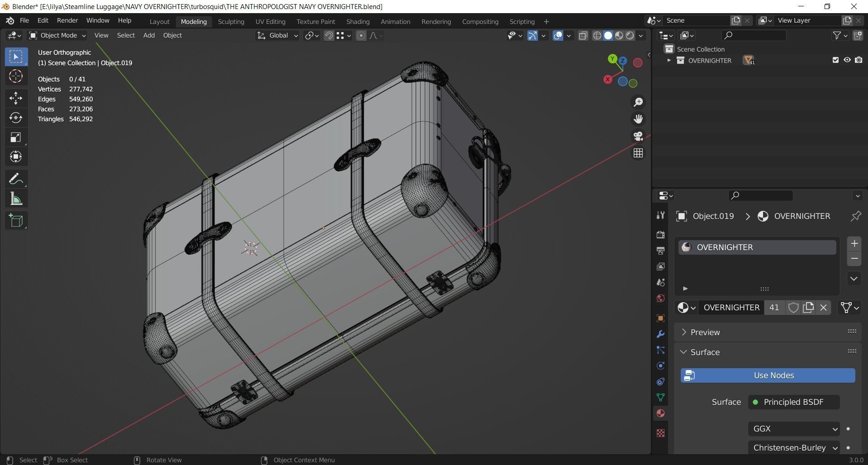
Task: Toggle camera view in the viewport
Action: [638, 136]
